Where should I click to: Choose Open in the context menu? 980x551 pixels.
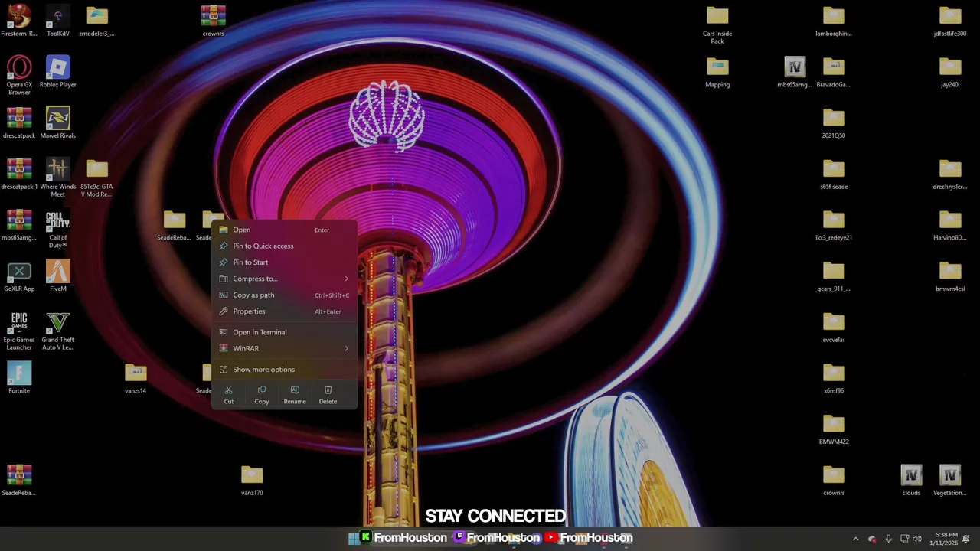[x=284, y=230]
